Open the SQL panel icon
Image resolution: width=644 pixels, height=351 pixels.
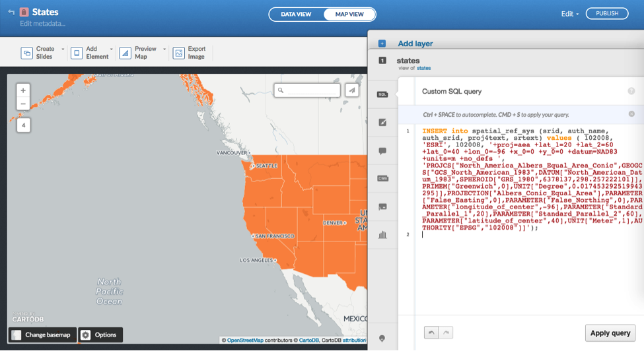(382, 94)
